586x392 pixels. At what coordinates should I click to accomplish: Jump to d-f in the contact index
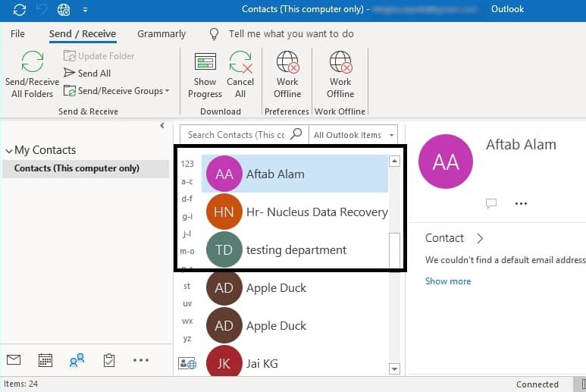click(x=187, y=199)
